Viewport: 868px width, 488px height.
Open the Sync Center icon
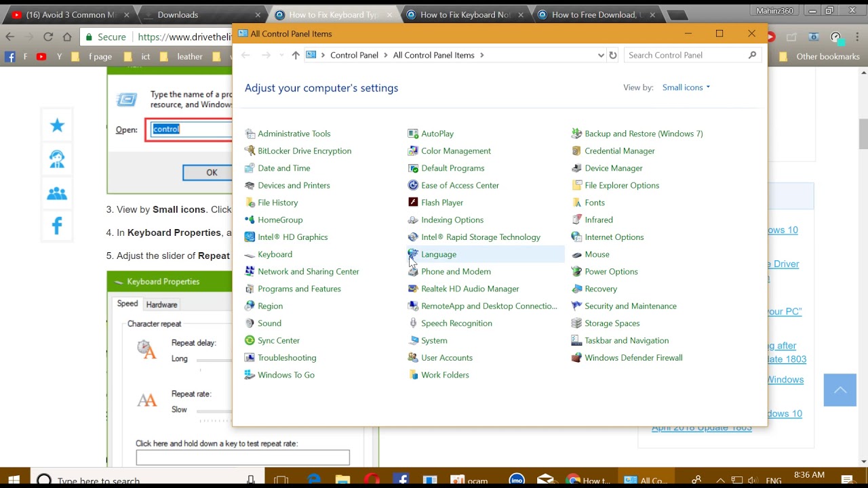pos(250,340)
